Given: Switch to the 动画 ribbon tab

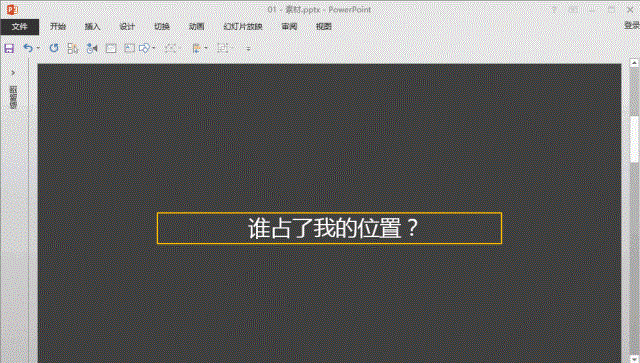Looking at the screenshot, I should (196, 27).
